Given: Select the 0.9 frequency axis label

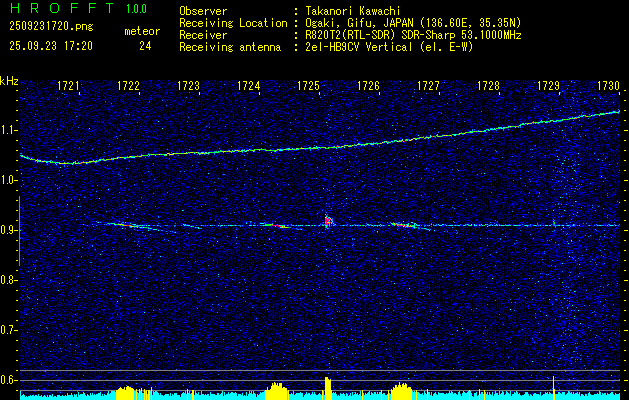Looking at the screenshot, I should [9, 230].
